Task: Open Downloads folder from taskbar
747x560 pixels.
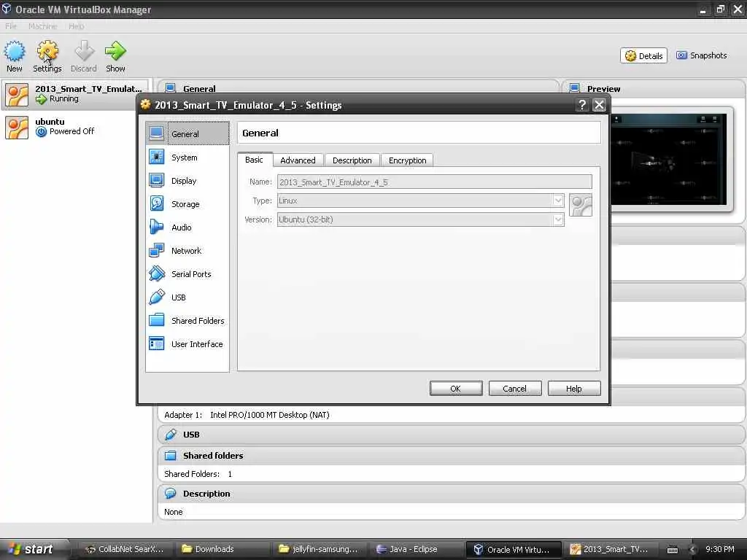Action: point(222,549)
